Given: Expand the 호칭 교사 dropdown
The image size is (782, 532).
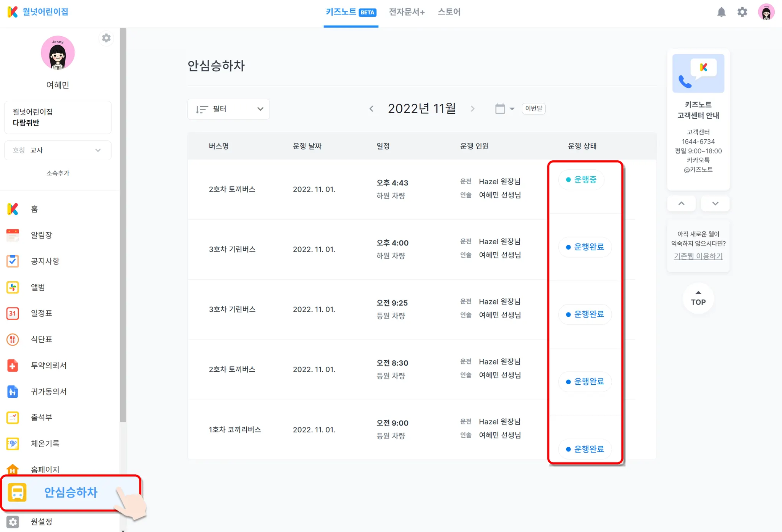Looking at the screenshot, I should 58,150.
